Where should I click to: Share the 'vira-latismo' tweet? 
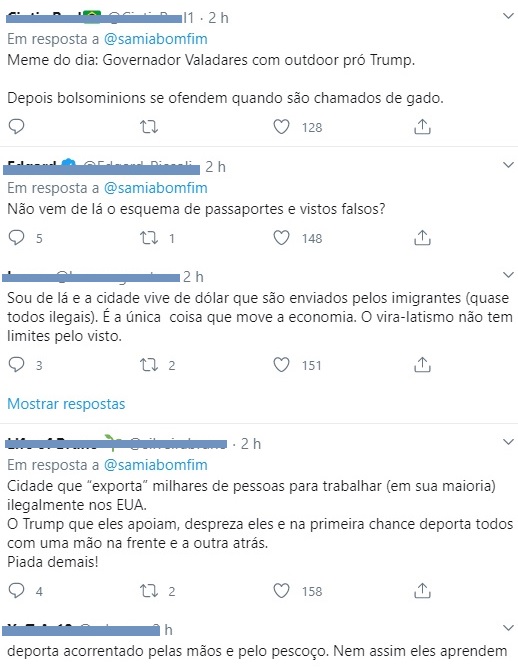[422, 365]
